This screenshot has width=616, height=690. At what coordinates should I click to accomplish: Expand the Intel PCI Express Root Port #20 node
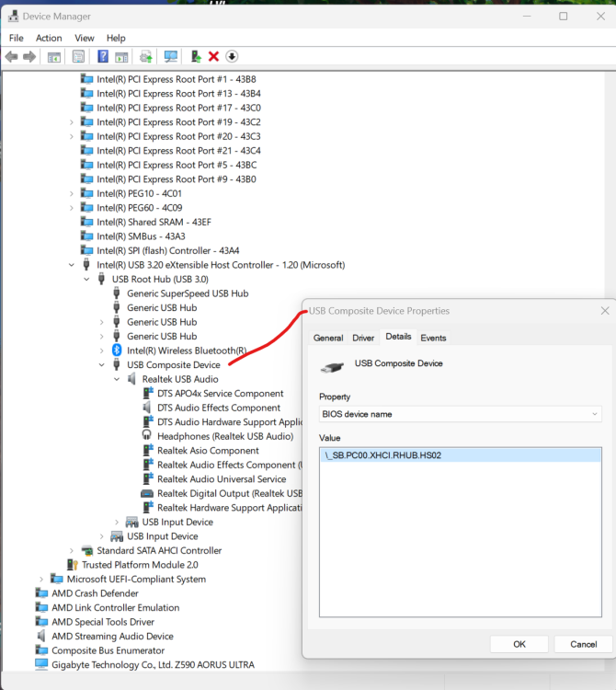click(72, 136)
